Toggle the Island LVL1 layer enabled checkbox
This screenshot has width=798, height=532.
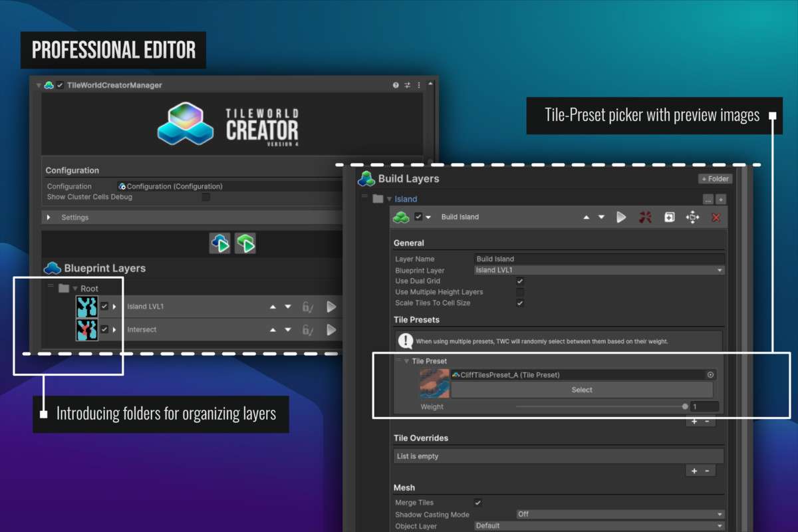(104, 307)
